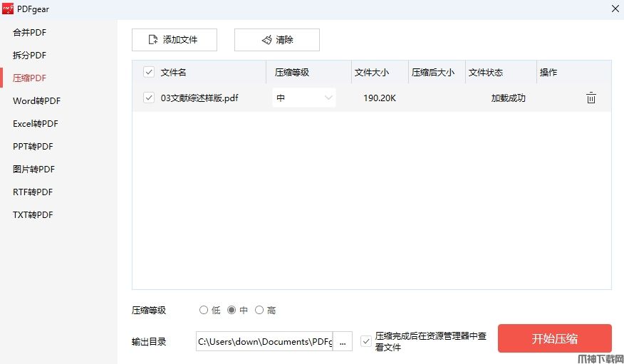
Task: Click the 操作 column header
Action: (x=548, y=73)
